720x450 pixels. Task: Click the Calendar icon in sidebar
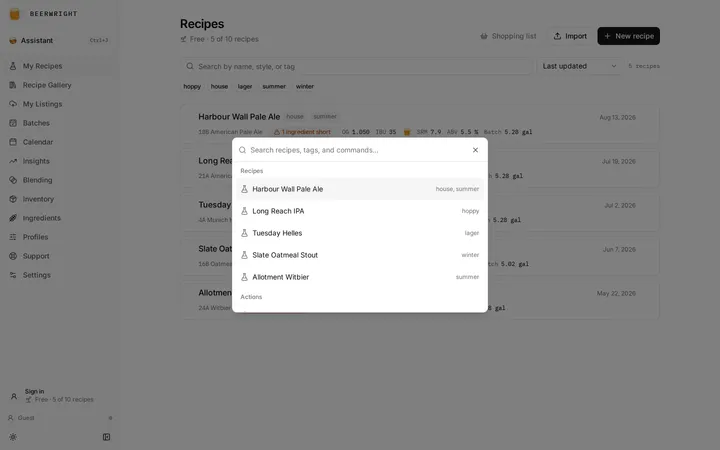point(13,142)
